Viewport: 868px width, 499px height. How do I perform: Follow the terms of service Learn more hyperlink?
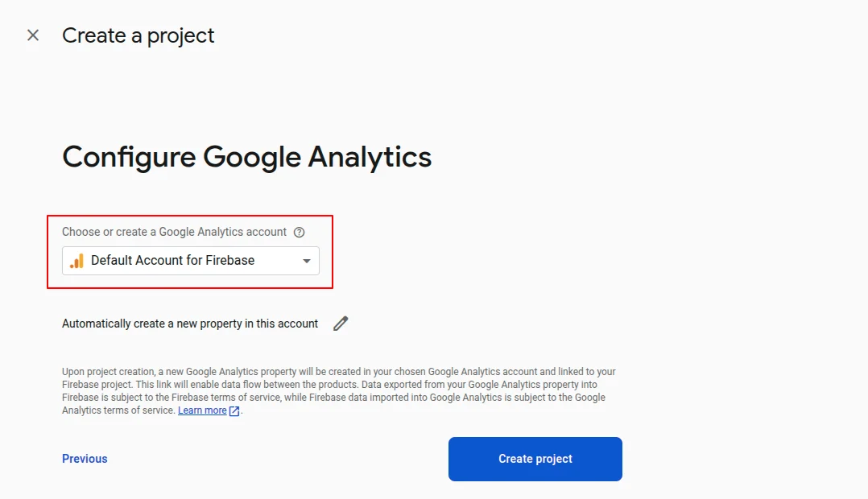click(x=202, y=410)
